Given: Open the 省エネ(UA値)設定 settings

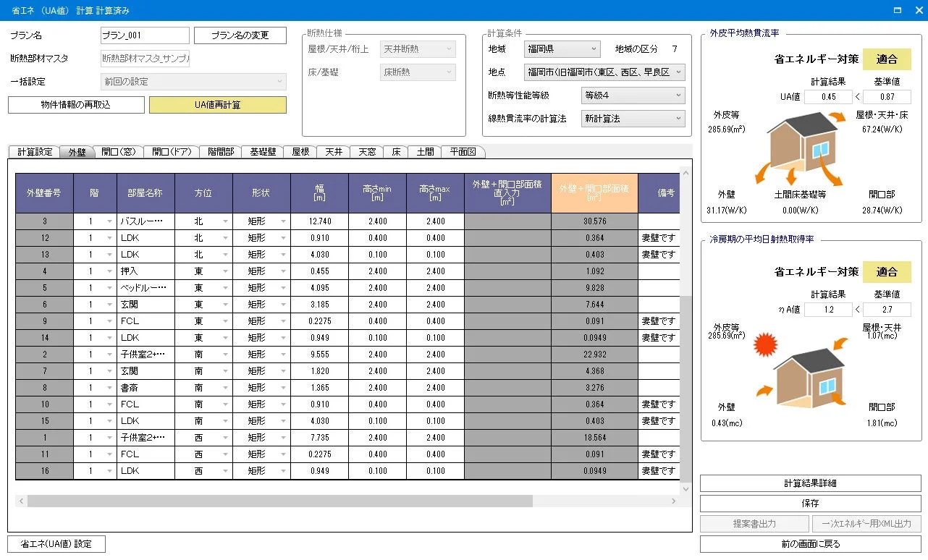Looking at the screenshot, I should pyautogui.click(x=56, y=543).
